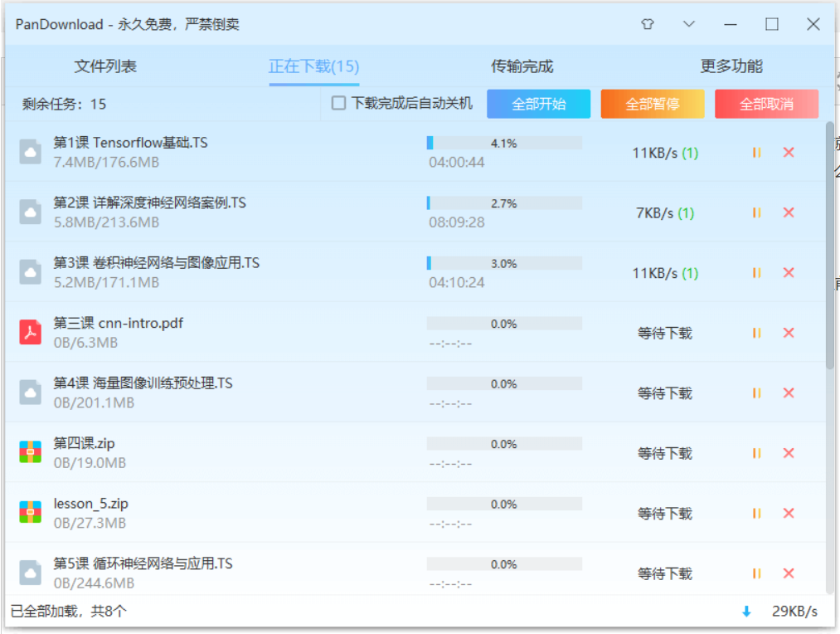Click the size text 5.8MB/213.6MB
Viewport: 840px width, 634px height.
point(106,222)
